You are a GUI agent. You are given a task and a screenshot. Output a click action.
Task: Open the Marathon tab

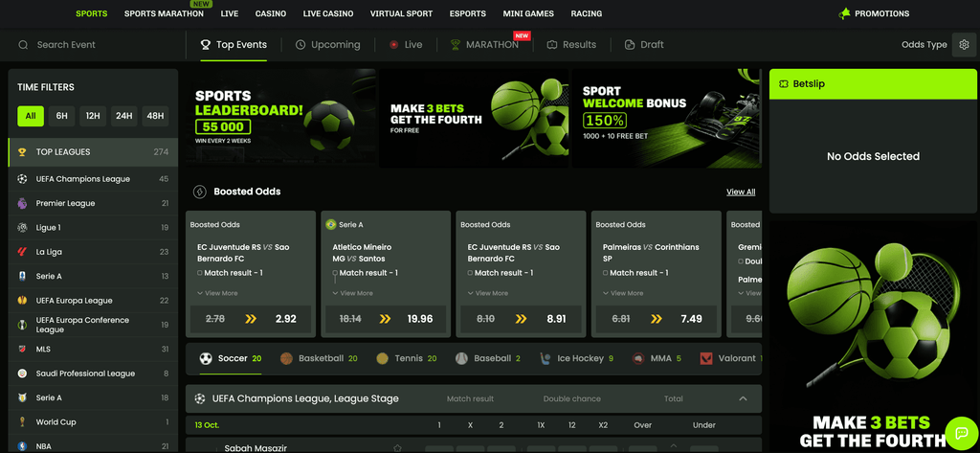pyautogui.click(x=485, y=45)
